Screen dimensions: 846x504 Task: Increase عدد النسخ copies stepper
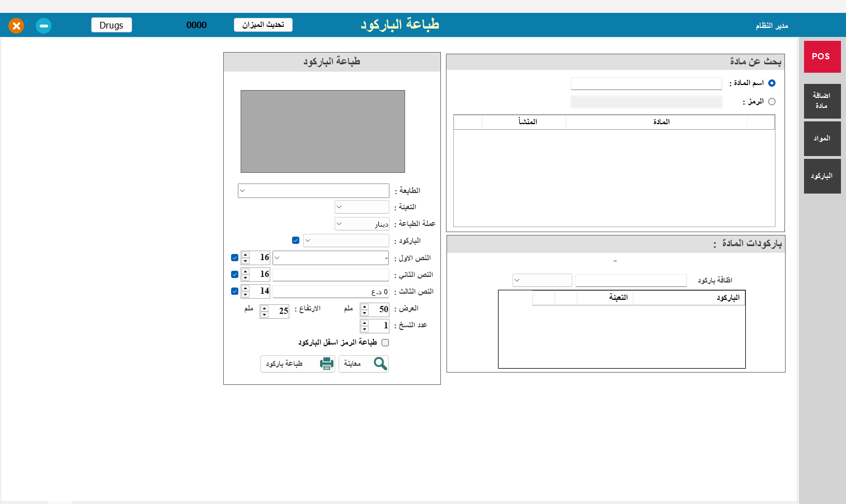(x=365, y=323)
